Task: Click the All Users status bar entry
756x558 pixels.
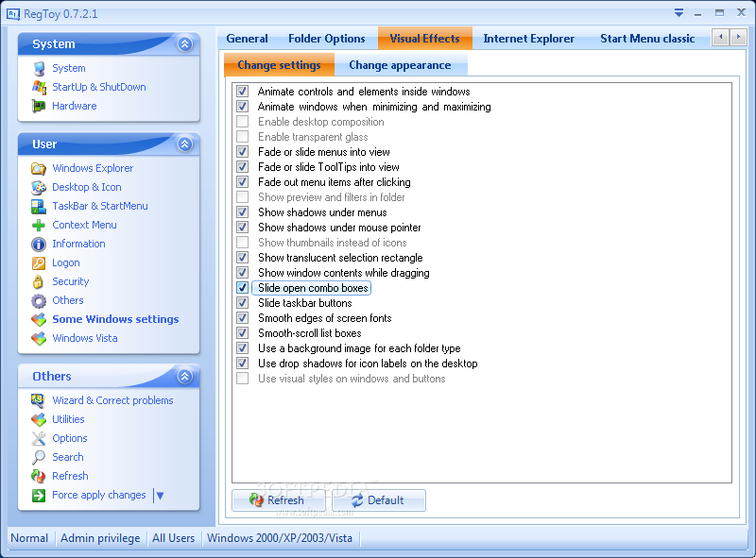Action: 173,538
